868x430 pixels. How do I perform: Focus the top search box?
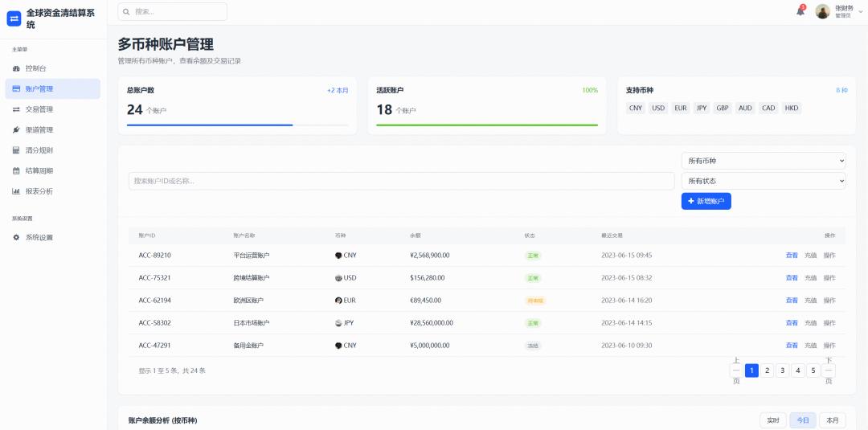[x=172, y=11]
